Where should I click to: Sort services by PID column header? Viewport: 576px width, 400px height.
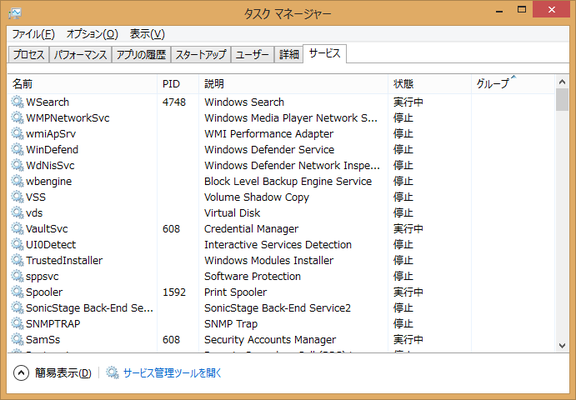178,84
